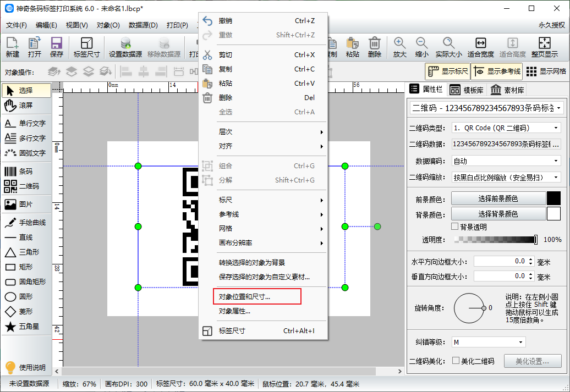Click the 删除 trash icon in the toolbar

(375, 47)
